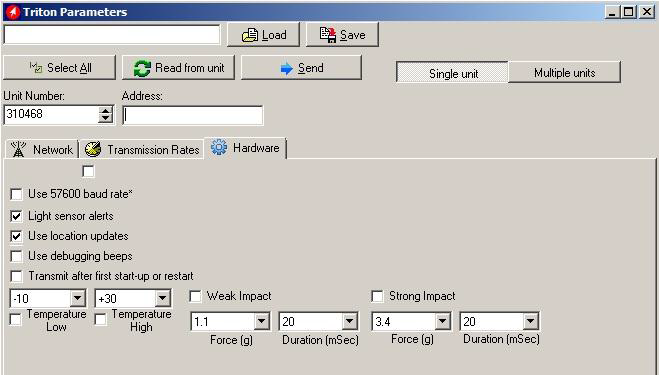The width and height of the screenshot is (659, 375).
Task: Click the Transmission Rates gauge icon
Action: click(x=93, y=149)
